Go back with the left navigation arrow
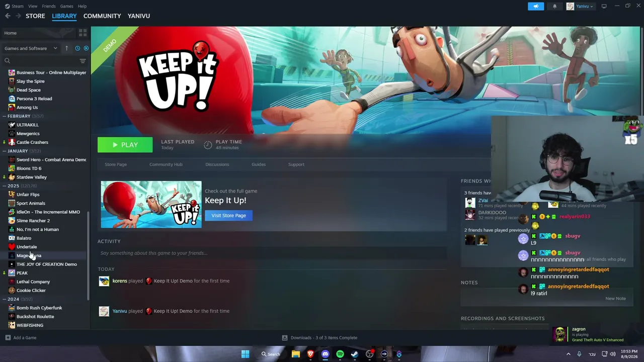Screen dimensions: 644x362 (x=8, y=16)
